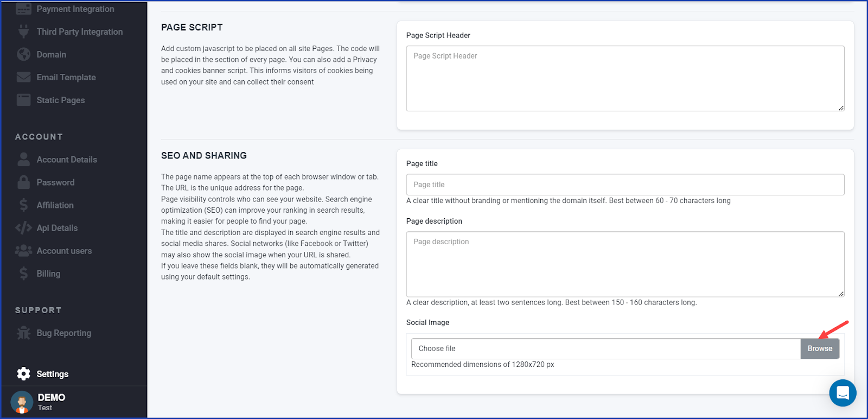The width and height of the screenshot is (868, 419).
Task: Click the Static Pages window icon
Action: (x=23, y=100)
